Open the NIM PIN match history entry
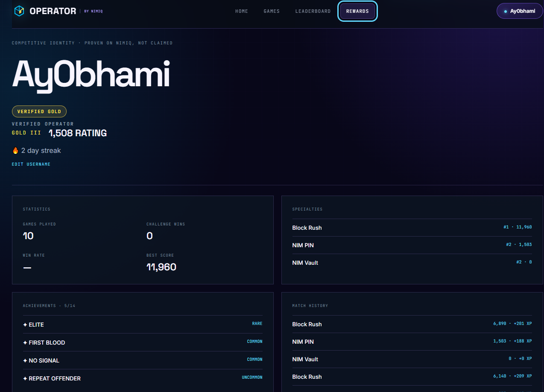The height and width of the screenshot is (392, 544). pyautogui.click(x=412, y=342)
